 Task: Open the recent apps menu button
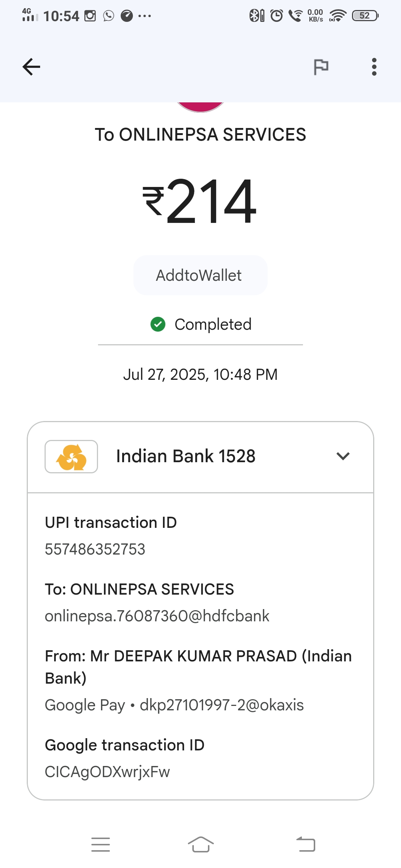point(101,845)
